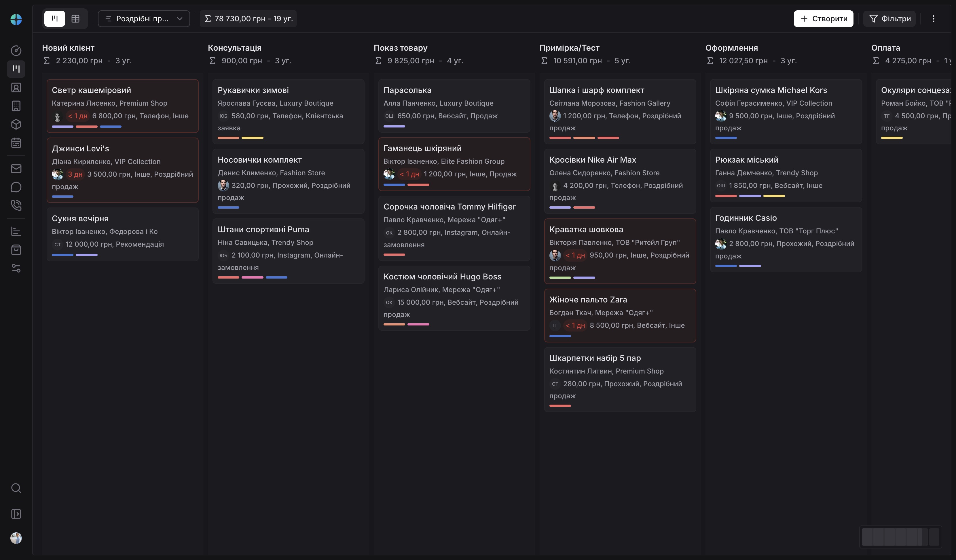Click the Створити button
The width and height of the screenshot is (956, 560).
tap(823, 19)
